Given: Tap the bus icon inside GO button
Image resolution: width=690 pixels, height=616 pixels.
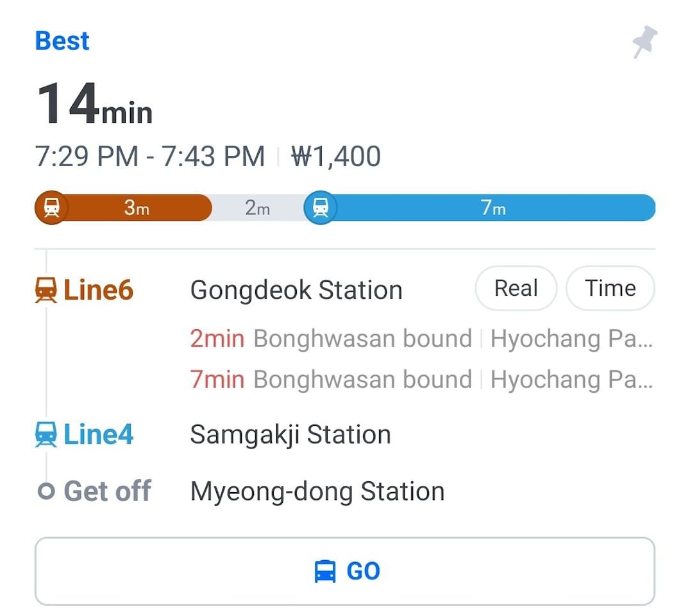Looking at the screenshot, I should [x=325, y=571].
